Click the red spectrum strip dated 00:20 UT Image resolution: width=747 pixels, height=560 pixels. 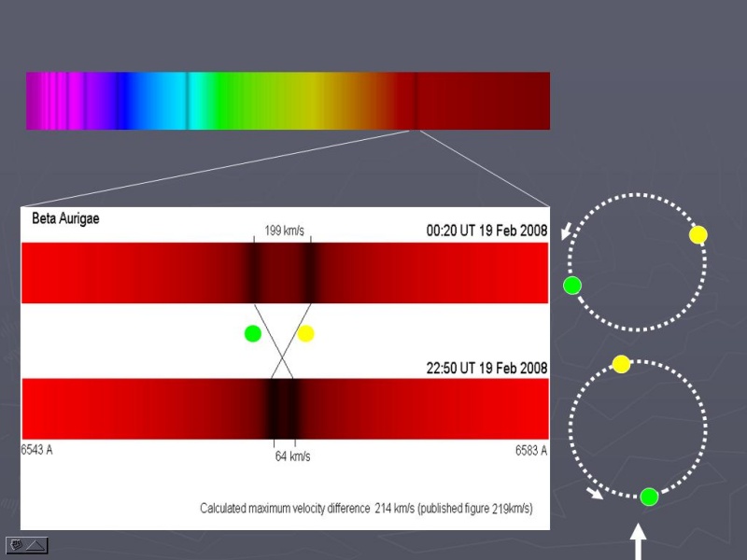coord(285,273)
